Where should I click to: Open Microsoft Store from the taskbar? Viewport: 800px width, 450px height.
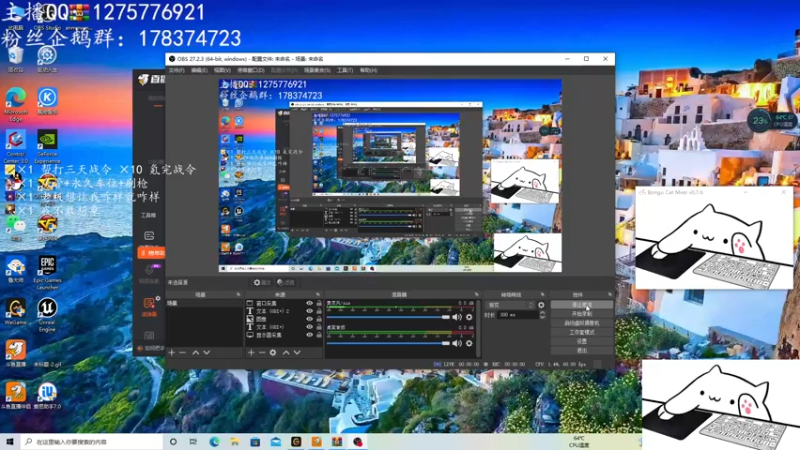tap(255, 441)
